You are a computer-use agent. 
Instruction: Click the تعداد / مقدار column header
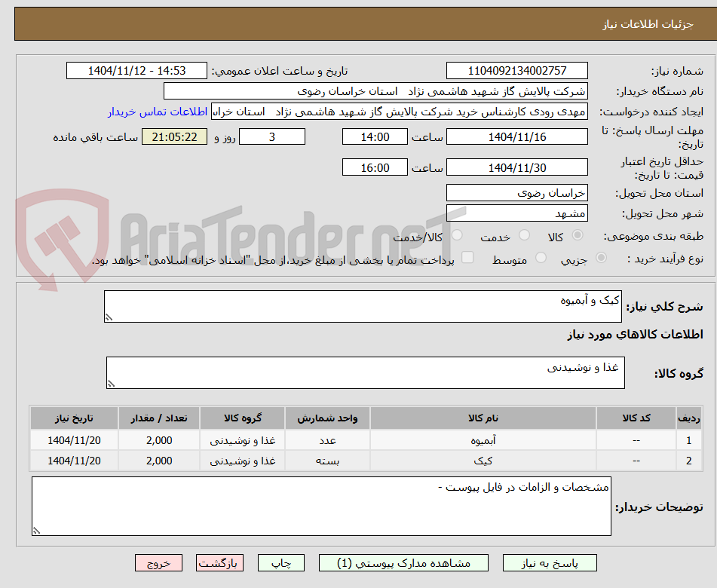tap(159, 418)
